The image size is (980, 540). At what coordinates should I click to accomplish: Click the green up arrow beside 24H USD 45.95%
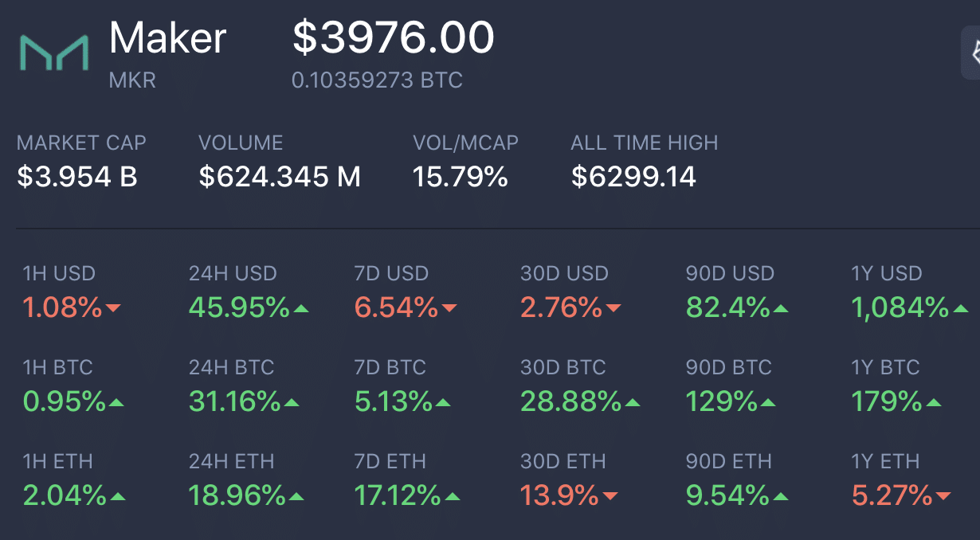(x=301, y=308)
